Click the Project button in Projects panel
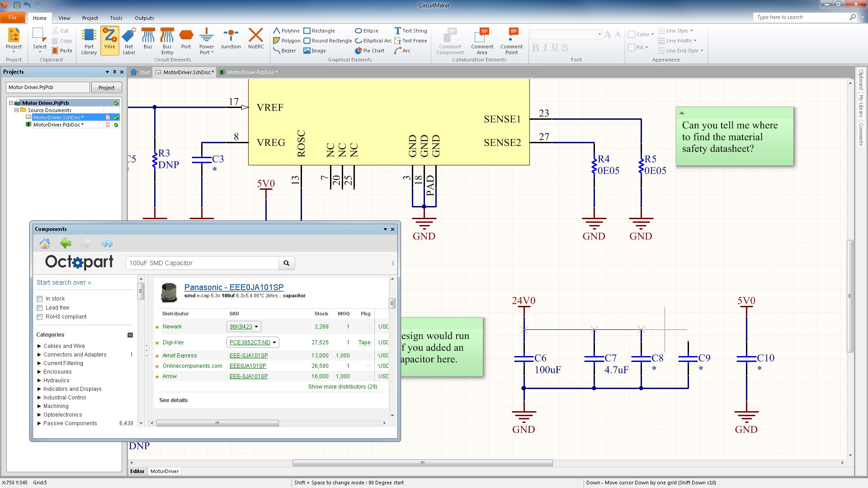Viewport: 868px width, 488px height. point(106,88)
